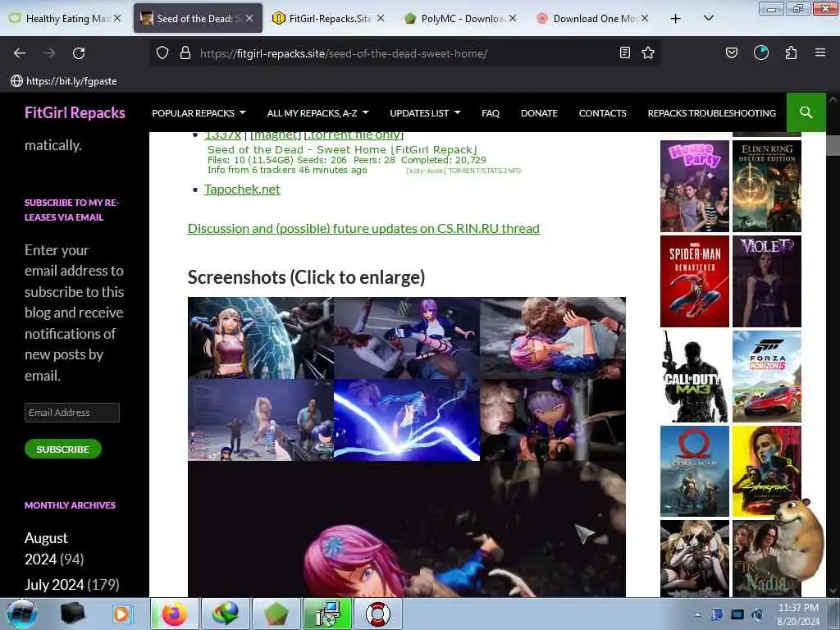Open Forza Horizon 5 cover
Image resolution: width=840 pixels, height=630 pixels.
pos(767,376)
